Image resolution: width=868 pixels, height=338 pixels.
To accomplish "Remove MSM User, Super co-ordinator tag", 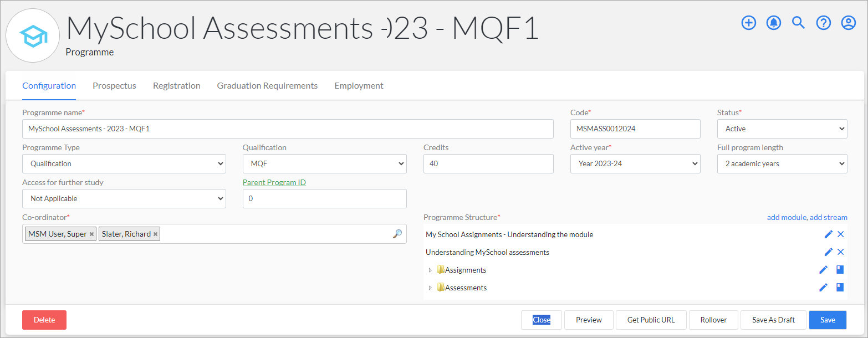I will coord(92,234).
